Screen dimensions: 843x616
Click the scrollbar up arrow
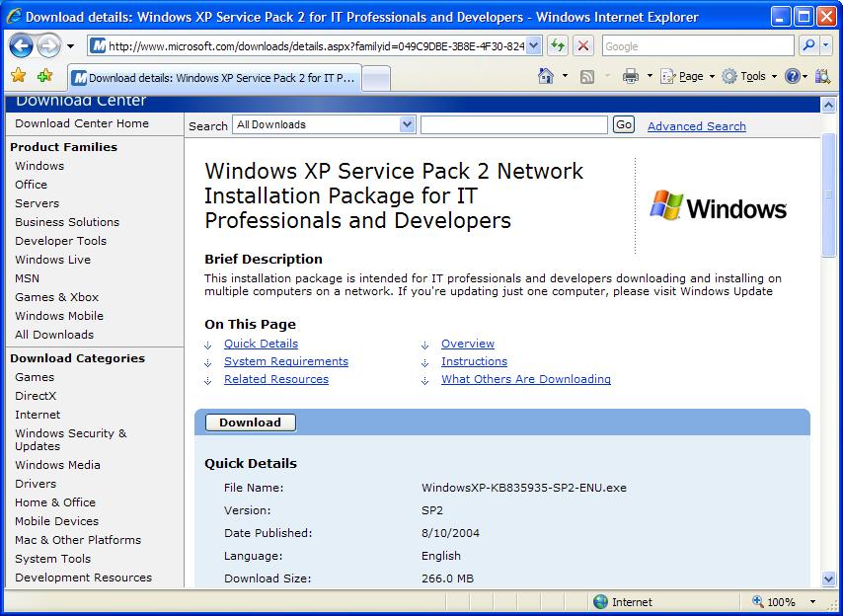828,105
